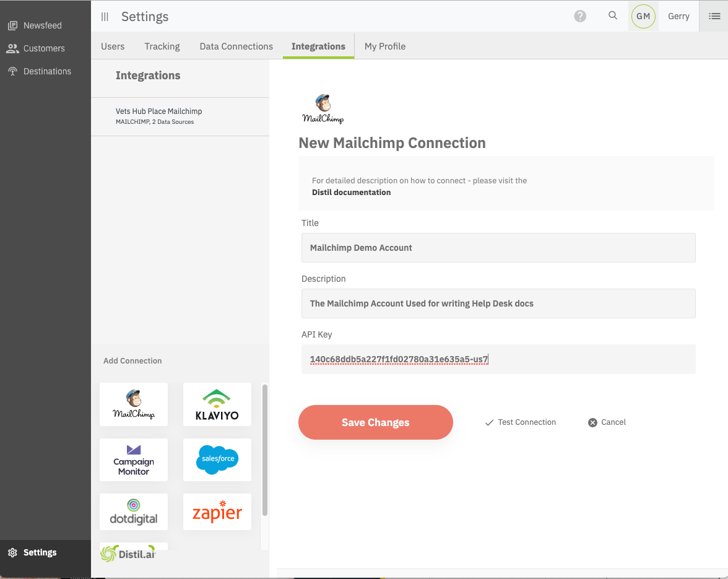Open the Newsfeed sidebar icon
The height and width of the screenshot is (579, 728).
coord(12,25)
